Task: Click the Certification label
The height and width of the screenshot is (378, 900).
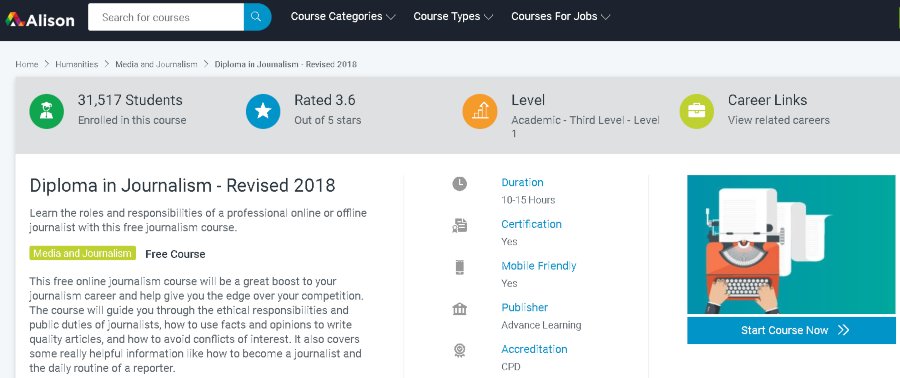Action: point(532,224)
